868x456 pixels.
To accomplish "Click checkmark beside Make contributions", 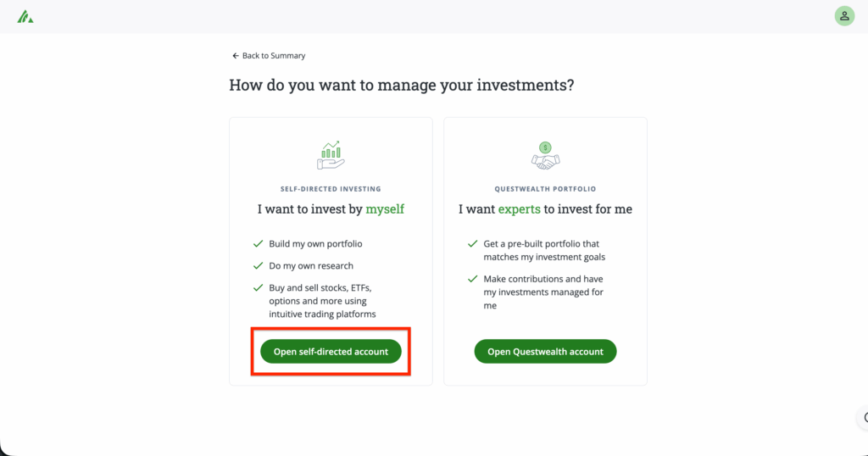I will [472, 279].
